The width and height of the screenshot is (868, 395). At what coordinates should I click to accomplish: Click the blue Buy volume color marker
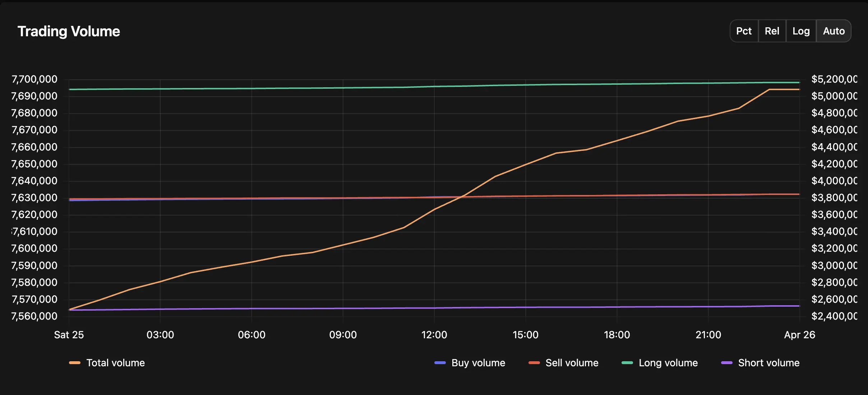click(x=440, y=363)
